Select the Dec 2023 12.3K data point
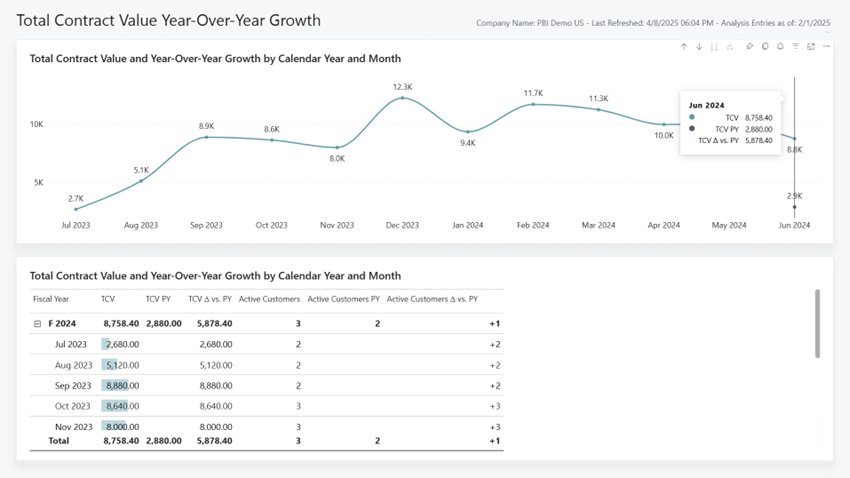The width and height of the screenshot is (850, 478). click(x=402, y=98)
